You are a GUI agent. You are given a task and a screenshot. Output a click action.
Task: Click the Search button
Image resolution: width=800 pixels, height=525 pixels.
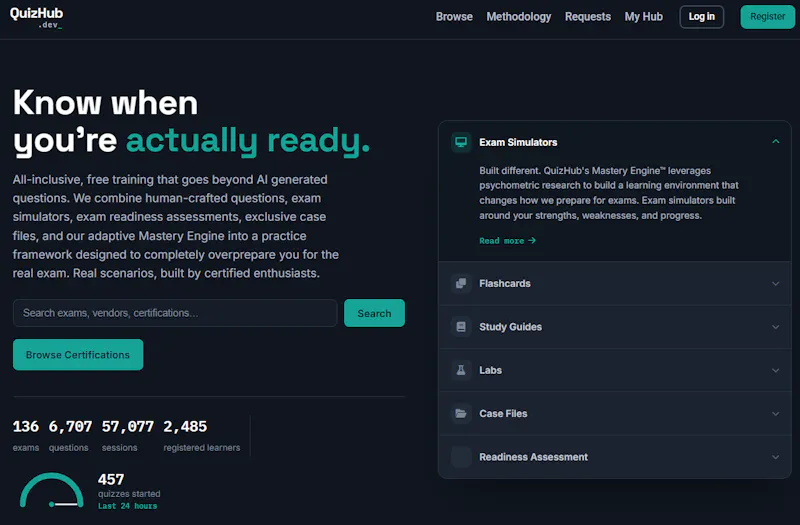pyautogui.click(x=374, y=313)
